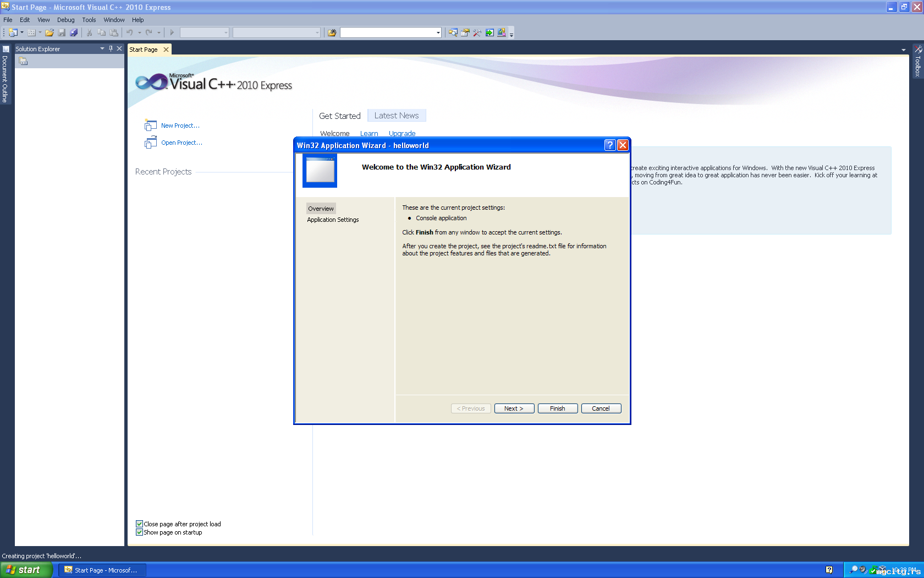Click the speaker volume tray icon
The width and height of the screenshot is (924, 578).
coord(863,569)
